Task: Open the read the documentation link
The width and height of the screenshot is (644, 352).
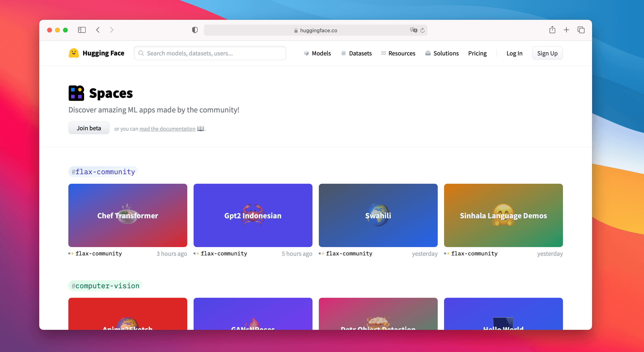Action: (x=167, y=129)
